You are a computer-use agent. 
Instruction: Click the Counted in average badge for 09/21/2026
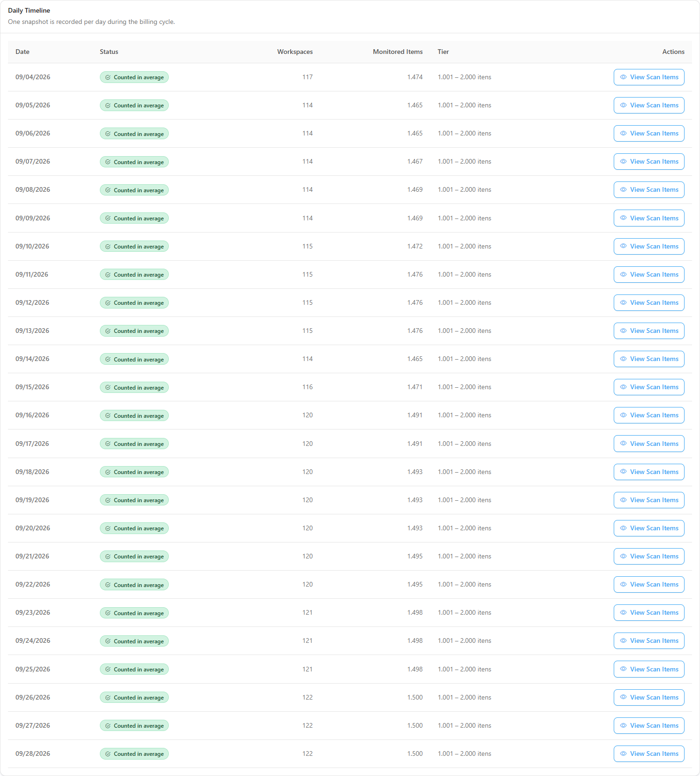pyautogui.click(x=134, y=557)
